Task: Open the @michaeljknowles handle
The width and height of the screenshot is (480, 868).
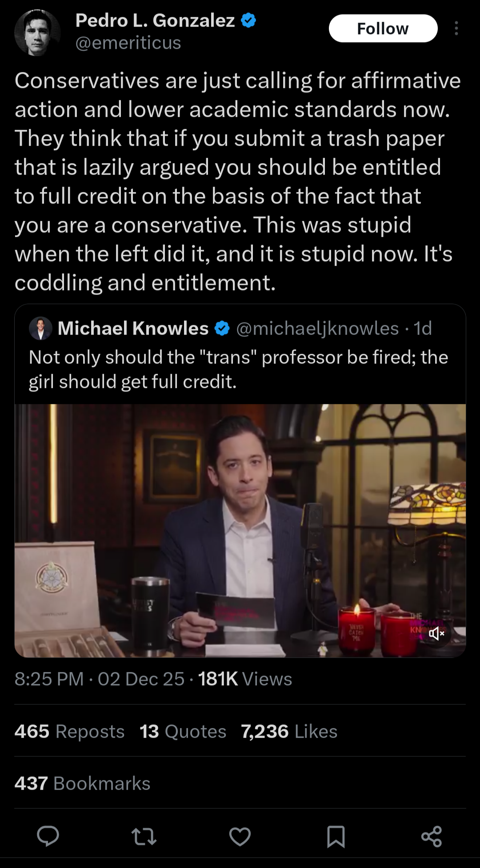Action: point(317,328)
